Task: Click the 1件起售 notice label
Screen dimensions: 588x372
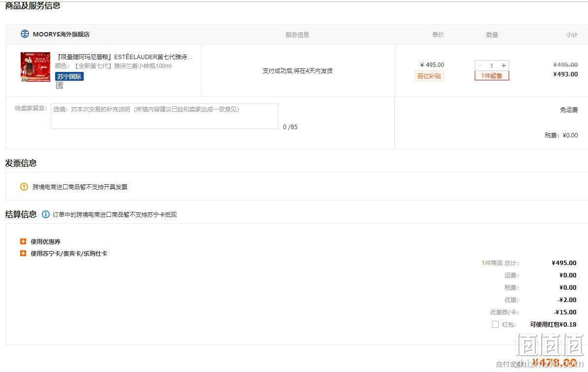Action: click(491, 75)
